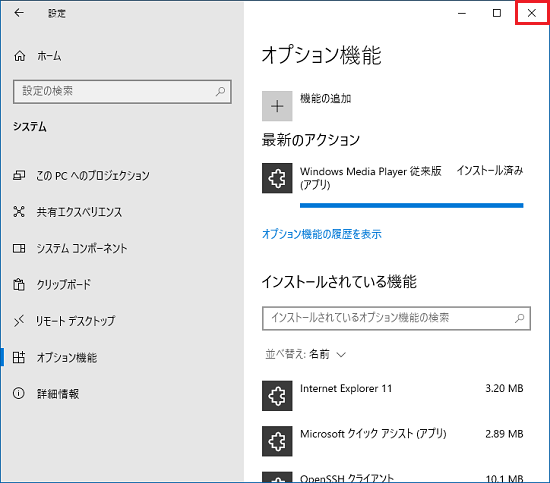Click the Windows Media Player puzzle icon
Viewport: 550px width, 483px height.
(277, 178)
